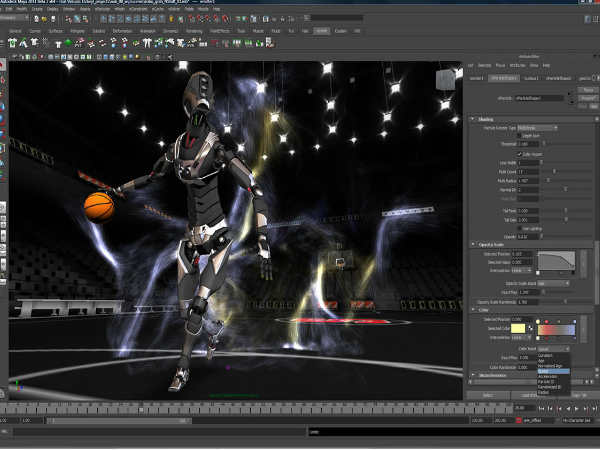Click the Presets button

(x=588, y=98)
